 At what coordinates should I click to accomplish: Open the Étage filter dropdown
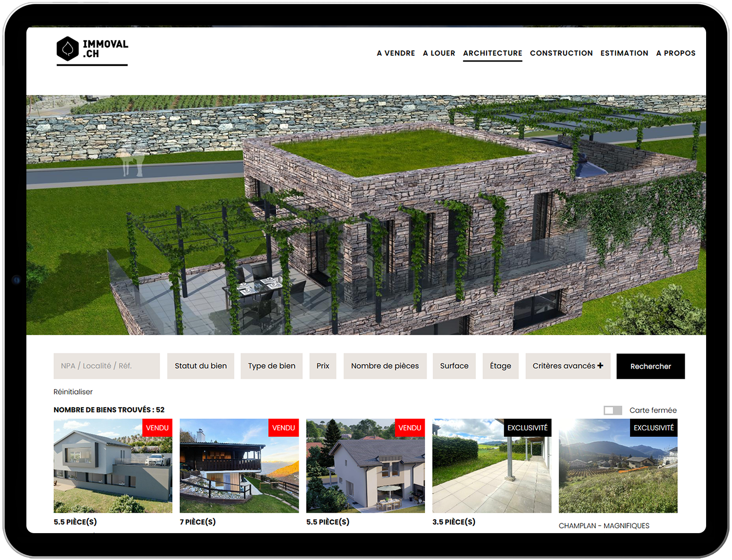point(500,366)
